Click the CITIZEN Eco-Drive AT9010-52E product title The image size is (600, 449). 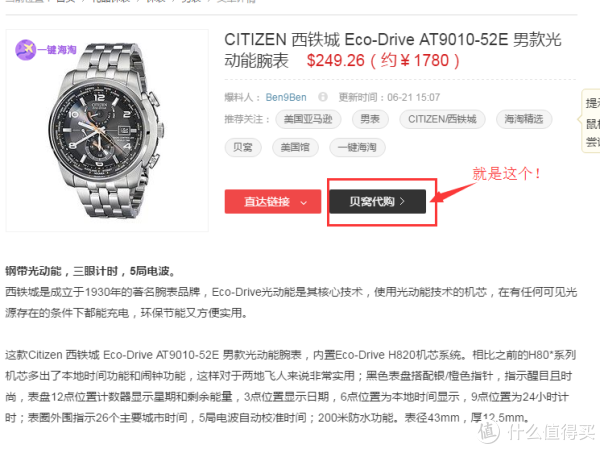393,50
